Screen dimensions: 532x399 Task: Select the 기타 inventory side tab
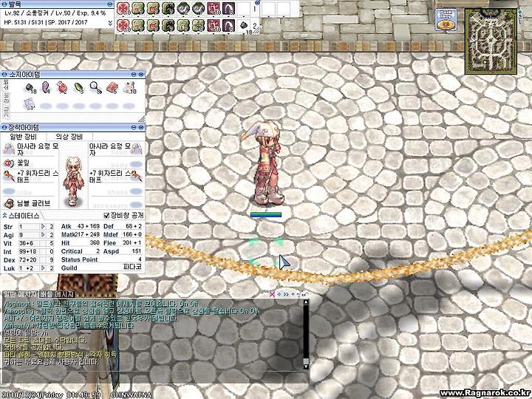tap(5, 112)
